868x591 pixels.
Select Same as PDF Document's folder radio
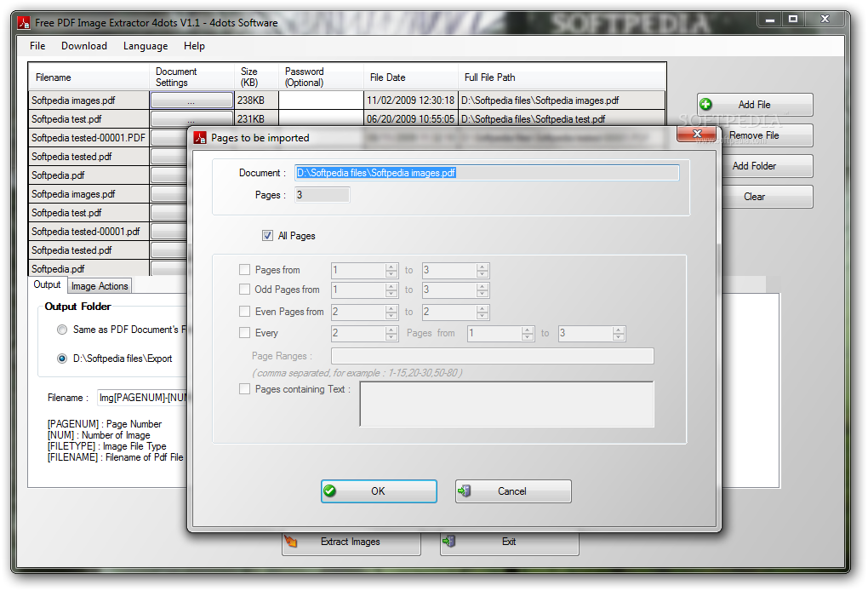coord(62,330)
